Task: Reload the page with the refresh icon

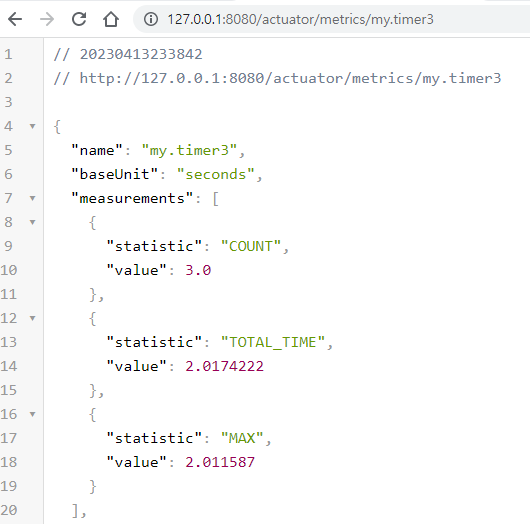Action: point(79,19)
